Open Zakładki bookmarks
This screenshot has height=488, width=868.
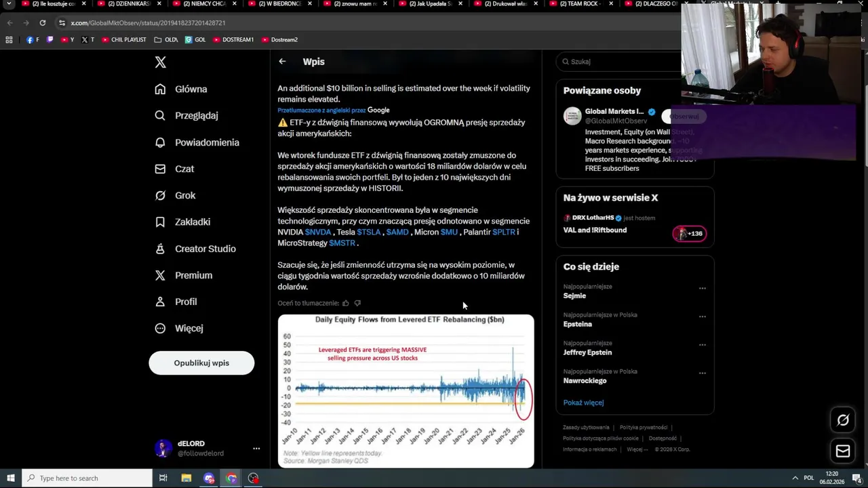click(x=182, y=222)
